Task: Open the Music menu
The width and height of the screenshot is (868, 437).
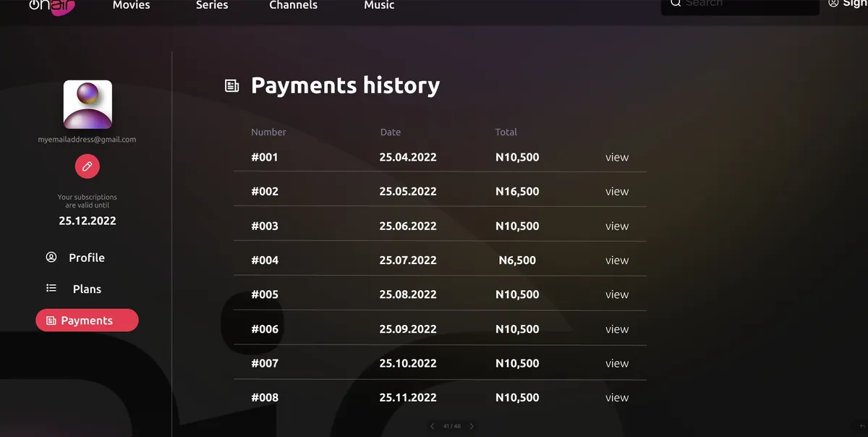Action: pos(379,5)
